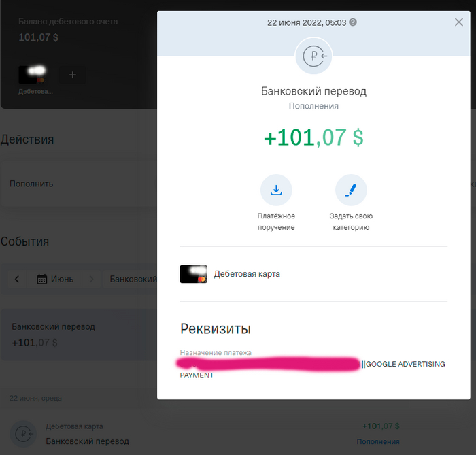The width and height of the screenshot is (476, 455).
Task: Click the ruble transfer icon atop the dialog
Action: coord(313,56)
